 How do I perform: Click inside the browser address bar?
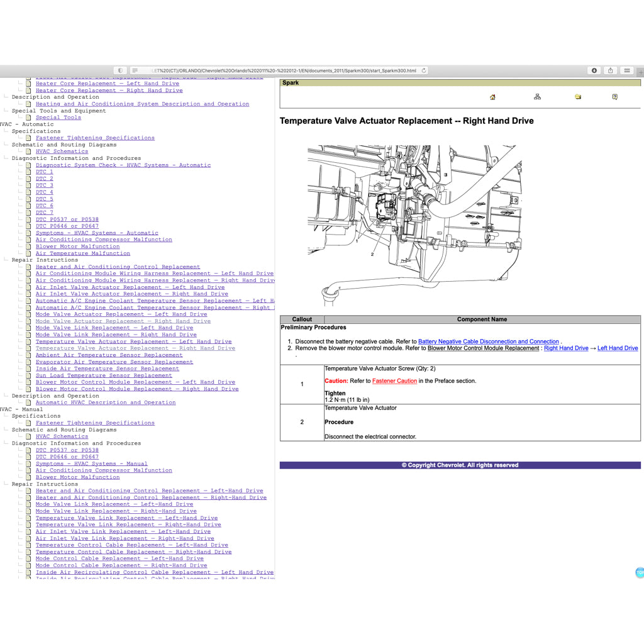(x=283, y=70)
